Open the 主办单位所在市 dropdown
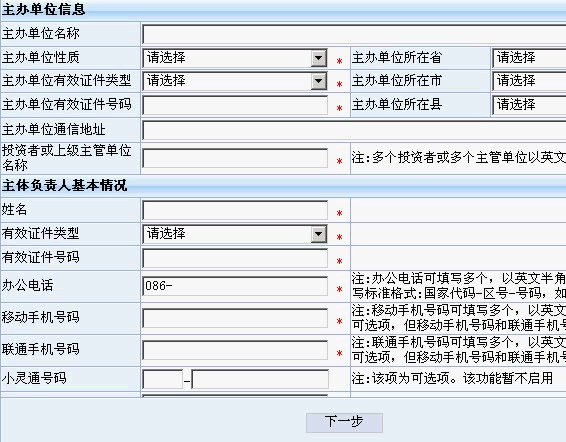The height and width of the screenshot is (442, 566). click(529, 81)
